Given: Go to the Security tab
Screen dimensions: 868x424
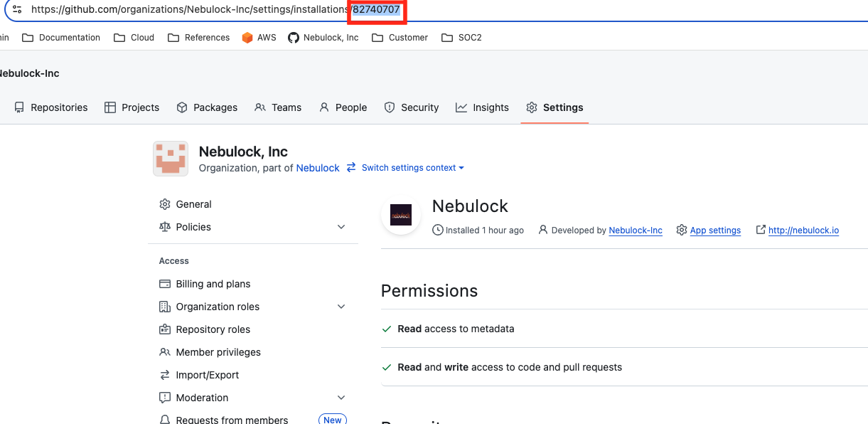Looking at the screenshot, I should click(x=412, y=107).
